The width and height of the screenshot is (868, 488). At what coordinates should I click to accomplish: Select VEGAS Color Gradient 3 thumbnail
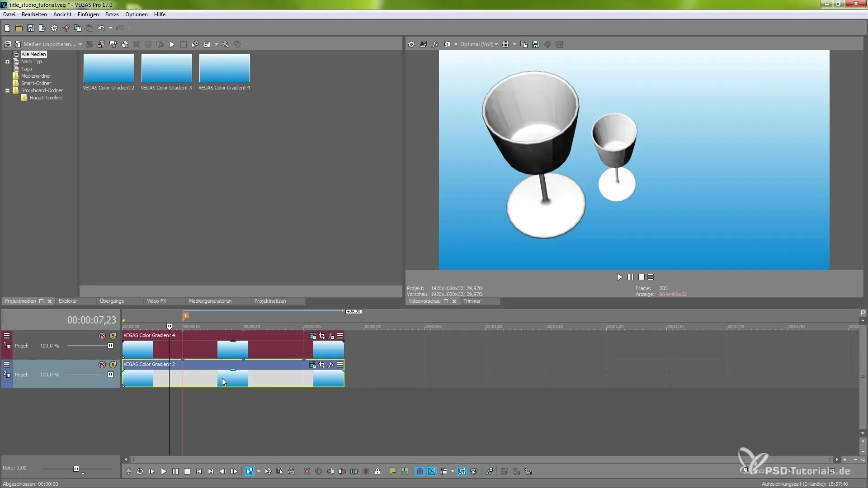166,68
